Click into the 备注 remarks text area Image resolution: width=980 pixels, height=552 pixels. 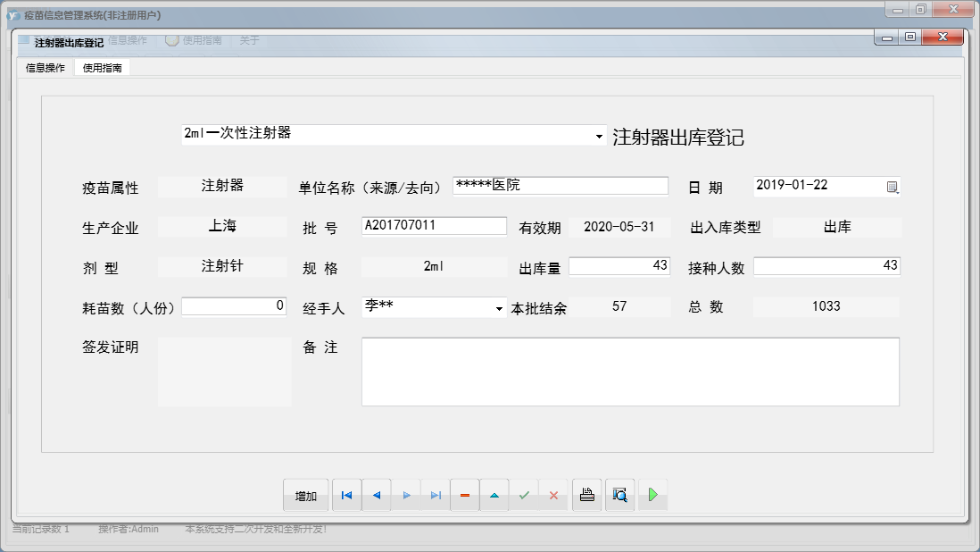tap(630, 372)
